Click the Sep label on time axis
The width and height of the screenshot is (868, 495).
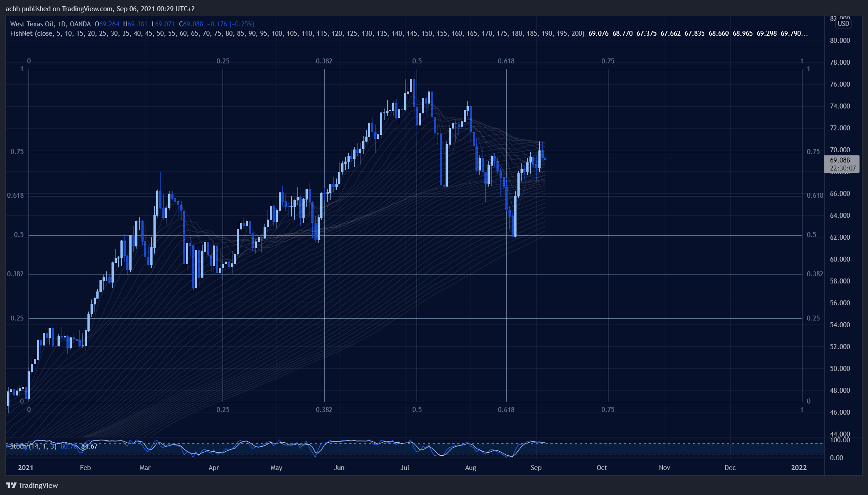coord(536,468)
